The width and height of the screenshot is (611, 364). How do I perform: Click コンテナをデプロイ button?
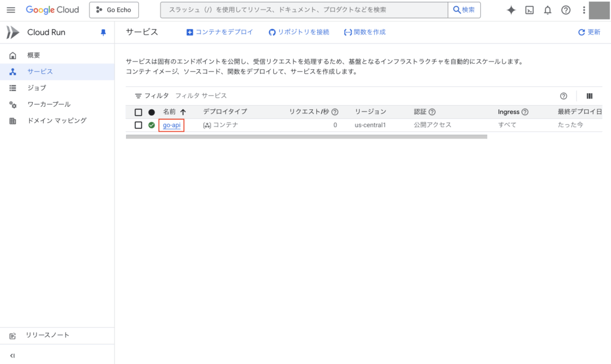[x=220, y=32]
